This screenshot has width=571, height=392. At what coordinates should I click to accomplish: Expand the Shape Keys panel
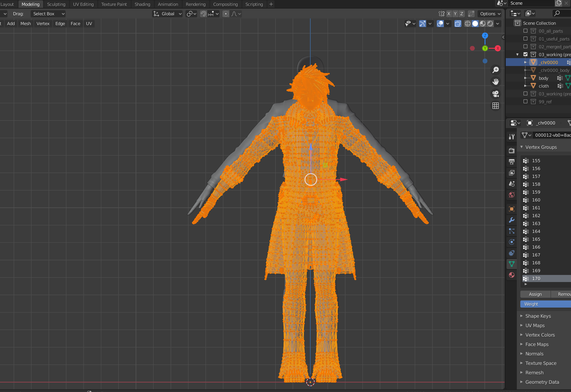[x=538, y=316]
